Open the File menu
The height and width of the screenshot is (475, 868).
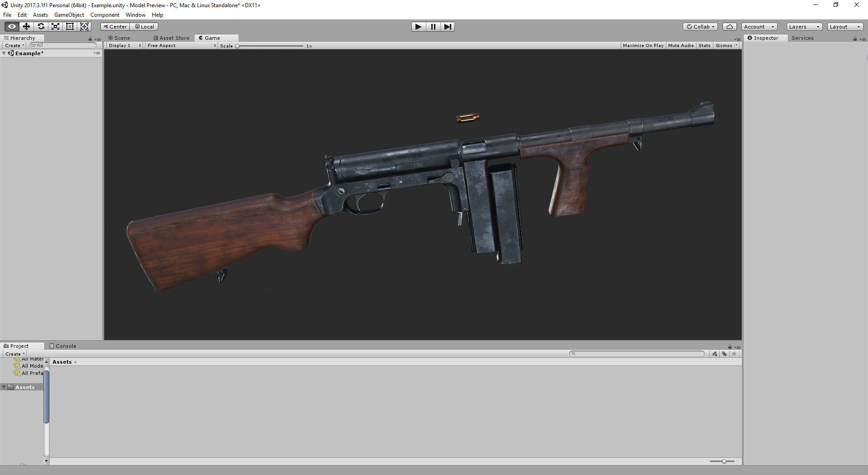pos(7,15)
